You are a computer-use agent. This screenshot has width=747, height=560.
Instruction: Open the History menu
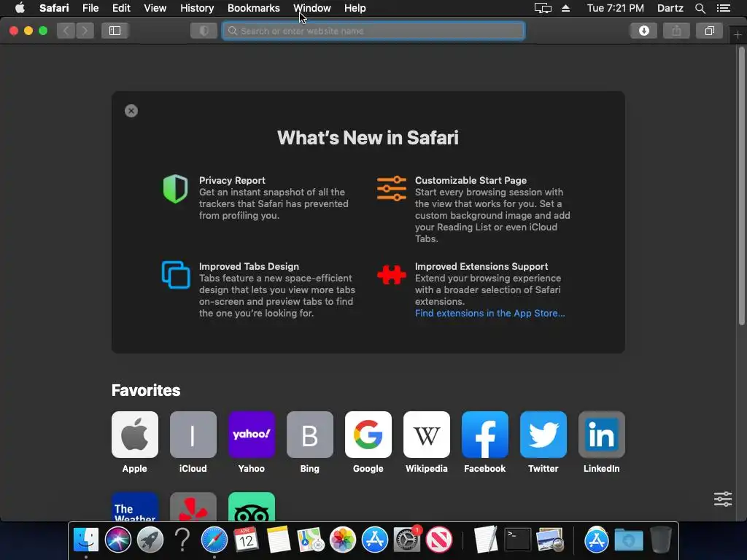[x=197, y=8]
